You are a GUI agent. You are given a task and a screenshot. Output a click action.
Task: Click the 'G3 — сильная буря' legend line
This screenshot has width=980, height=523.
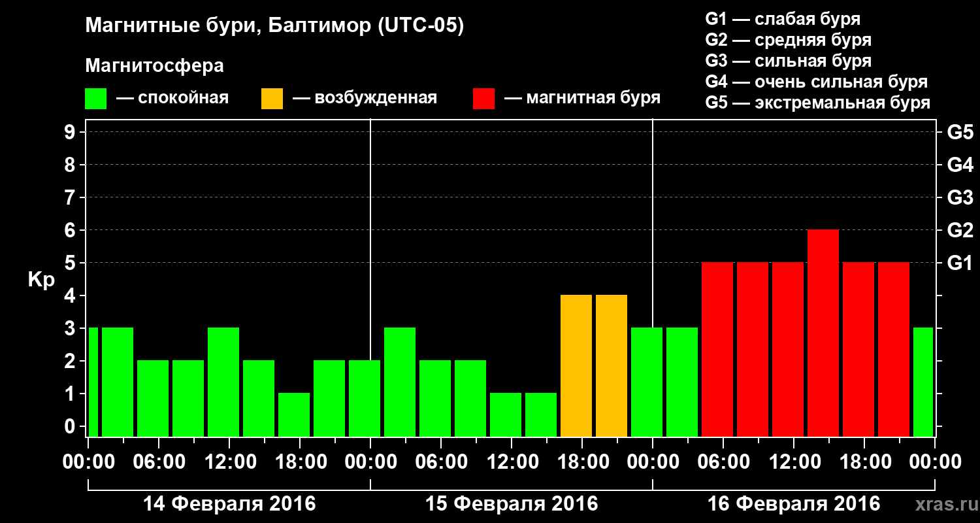pyautogui.click(x=788, y=61)
